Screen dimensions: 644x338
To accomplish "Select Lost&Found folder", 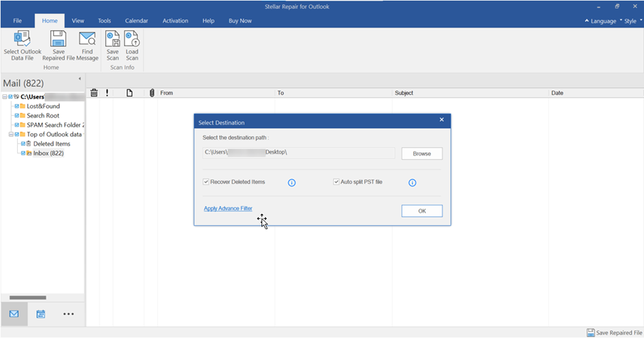I will click(43, 106).
